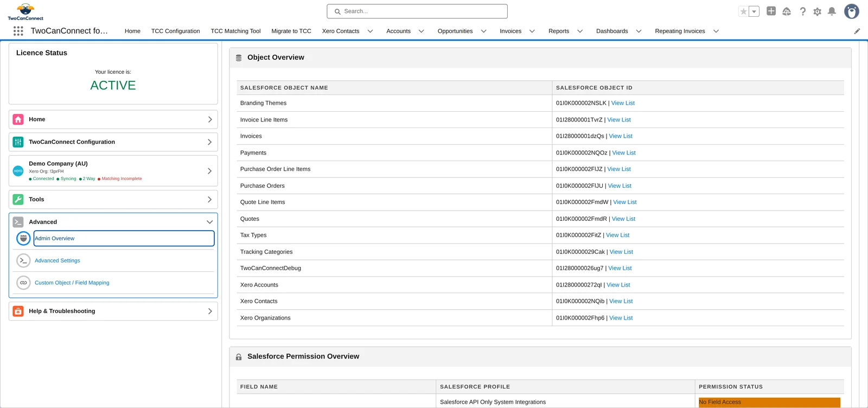Viewport: 868px width, 408px height.
Task: Expand the Home sidebar section
Action: (x=210, y=119)
